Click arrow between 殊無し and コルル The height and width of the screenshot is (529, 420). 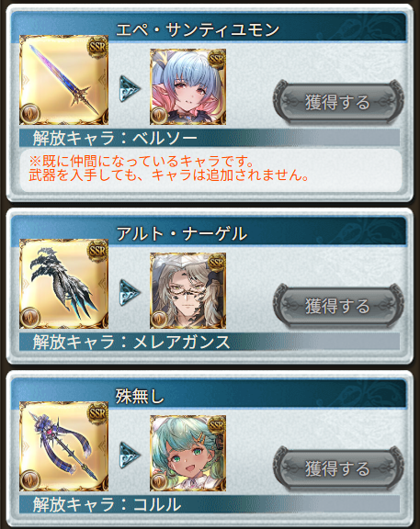point(130,456)
